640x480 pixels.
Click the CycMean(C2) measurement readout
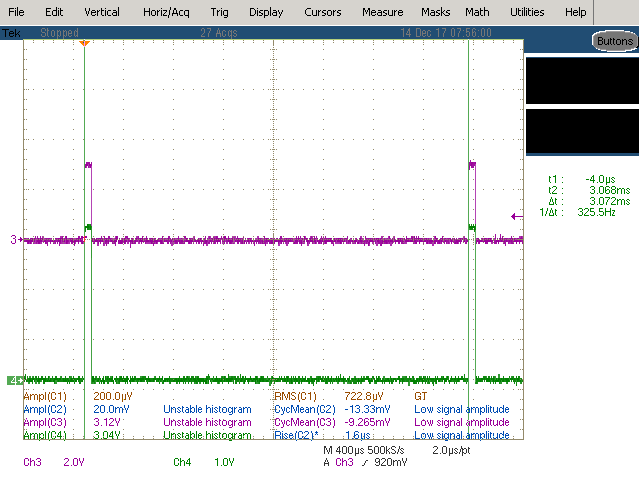(332, 409)
